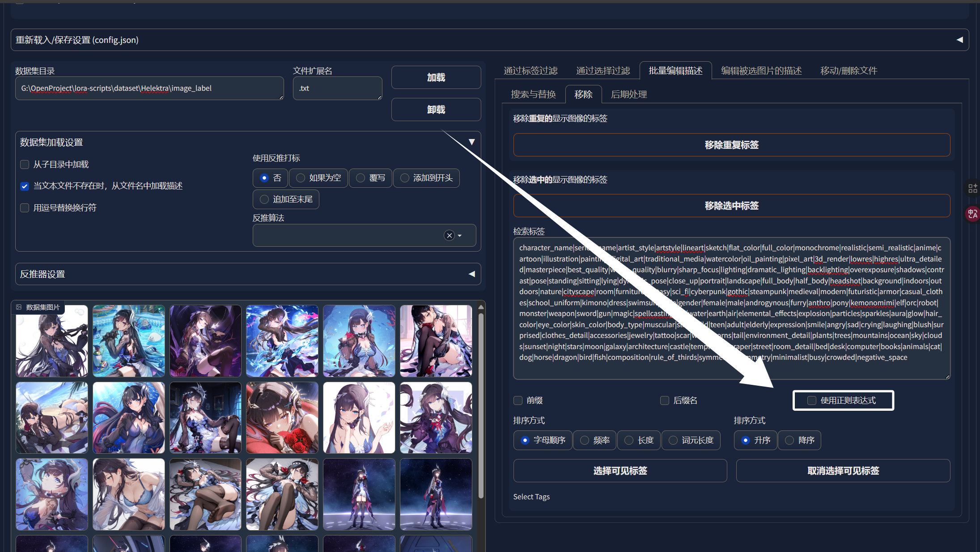Click the 选择可见标签 button
The image size is (980, 552).
(620, 471)
